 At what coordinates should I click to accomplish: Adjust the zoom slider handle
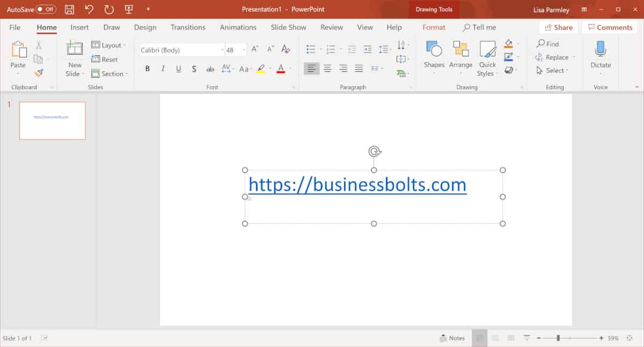(x=558, y=338)
